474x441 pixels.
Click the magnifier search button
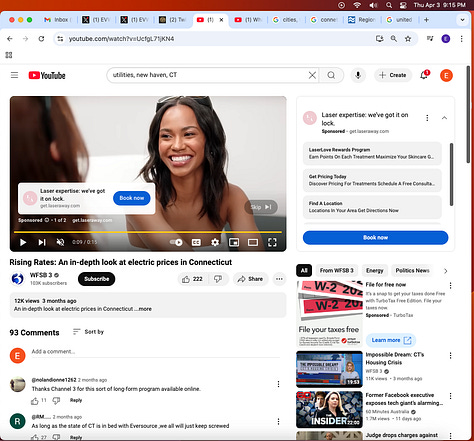click(x=331, y=75)
